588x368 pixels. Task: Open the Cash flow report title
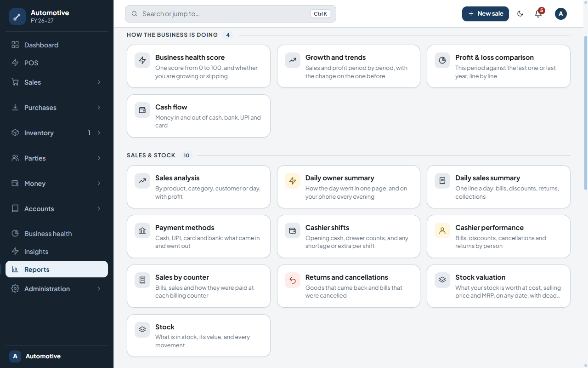pyautogui.click(x=171, y=107)
